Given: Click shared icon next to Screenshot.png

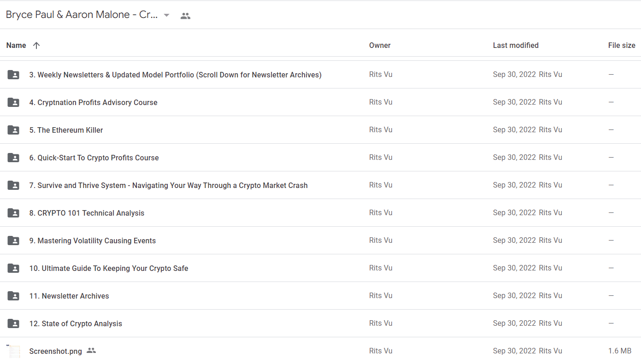Looking at the screenshot, I should pyautogui.click(x=91, y=351).
